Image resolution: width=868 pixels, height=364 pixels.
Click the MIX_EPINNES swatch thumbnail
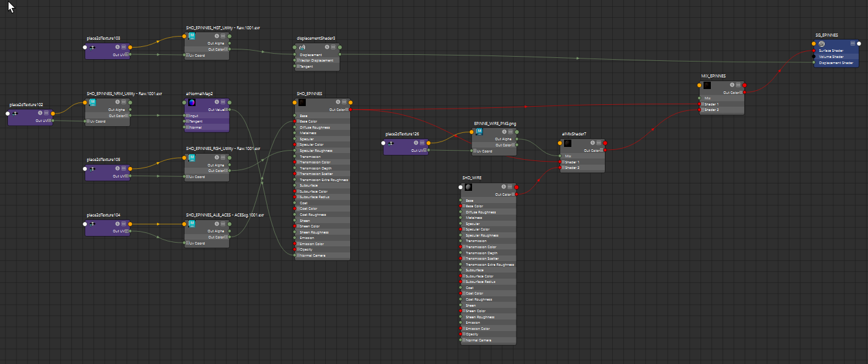point(707,85)
